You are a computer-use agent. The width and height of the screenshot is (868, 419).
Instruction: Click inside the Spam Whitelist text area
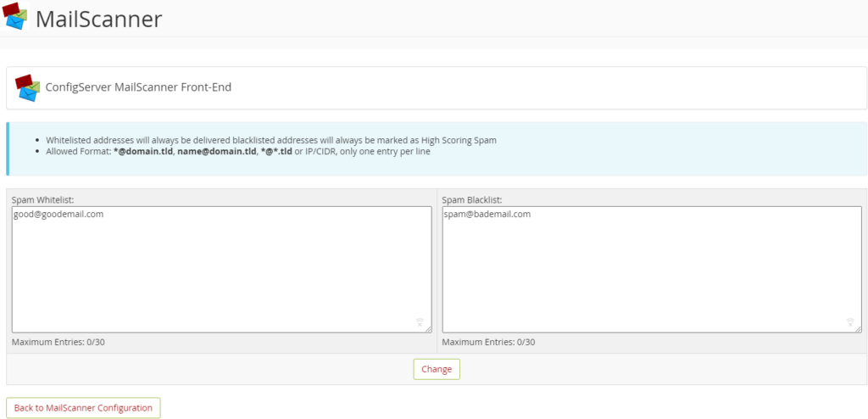pyautogui.click(x=221, y=270)
